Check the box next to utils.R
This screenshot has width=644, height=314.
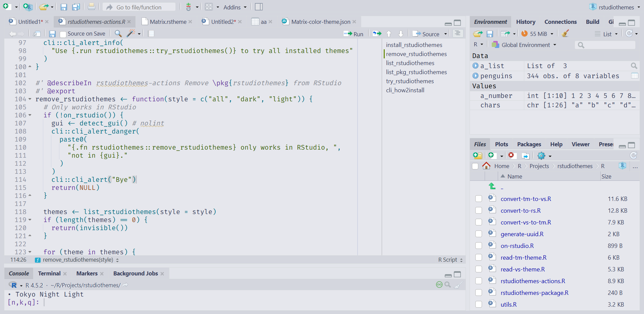point(479,304)
